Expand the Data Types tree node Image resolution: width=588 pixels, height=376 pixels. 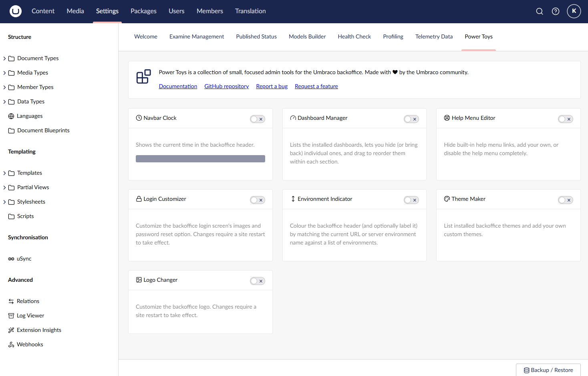[4, 102]
